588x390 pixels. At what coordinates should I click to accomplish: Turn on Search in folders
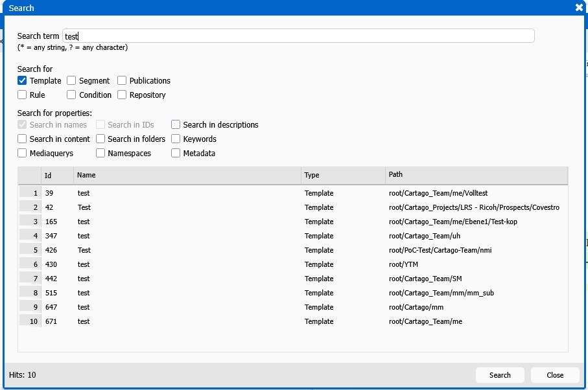click(x=100, y=139)
